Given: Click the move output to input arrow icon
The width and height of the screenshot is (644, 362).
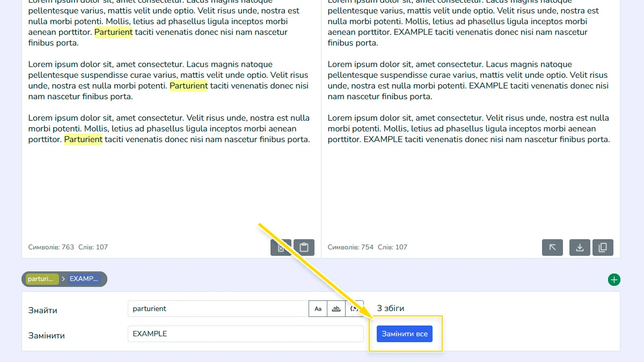Looking at the screenshot, I should [x=553, y=247].
